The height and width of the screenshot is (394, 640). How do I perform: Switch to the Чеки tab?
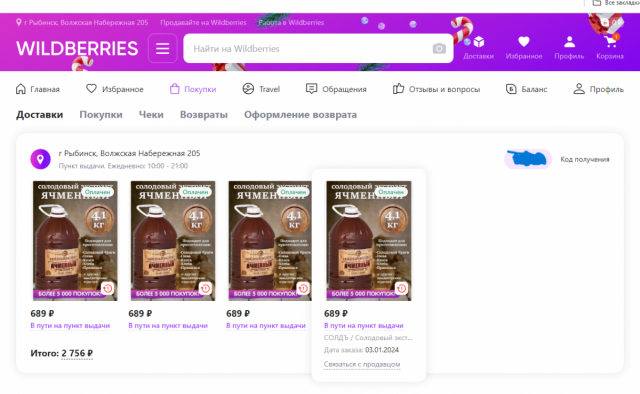coord(151,115)
